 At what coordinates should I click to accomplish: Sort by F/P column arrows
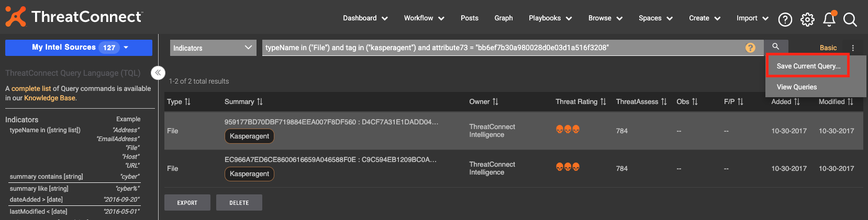click(x=740, y=102)
